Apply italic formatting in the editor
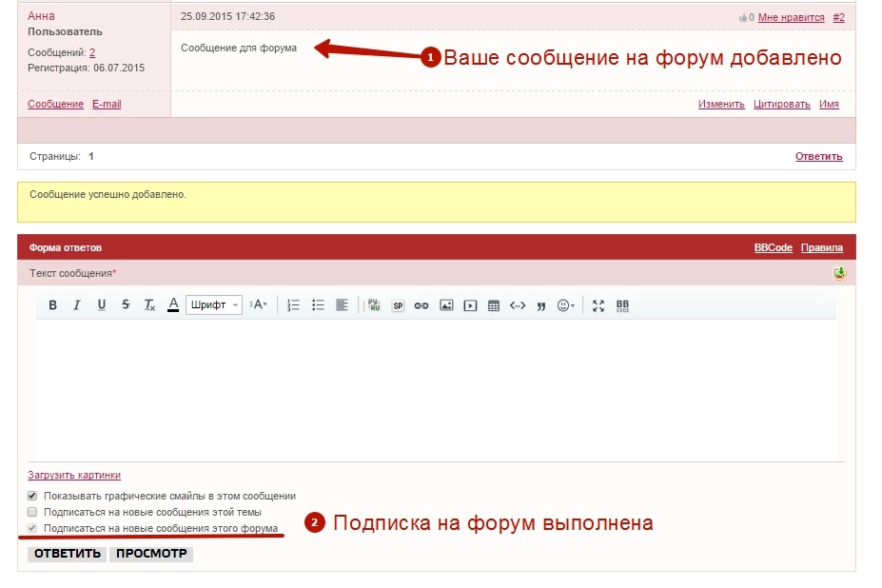Image resolution: width=882 pixels, height=588 pixels. [76, 305]
